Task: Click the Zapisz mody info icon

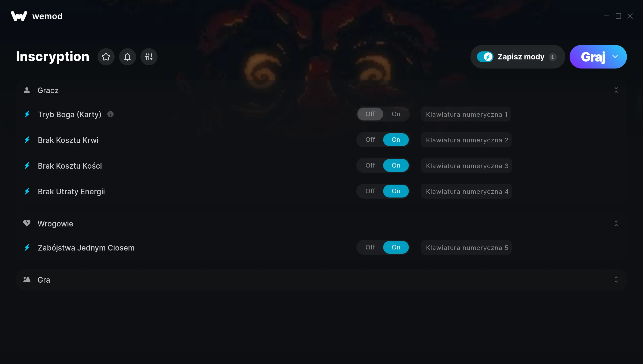Action: point(552,57)
